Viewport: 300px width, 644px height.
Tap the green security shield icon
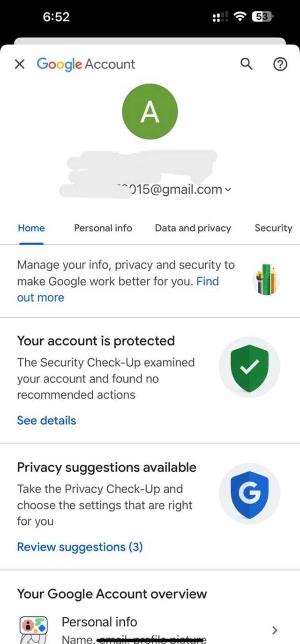250,368
